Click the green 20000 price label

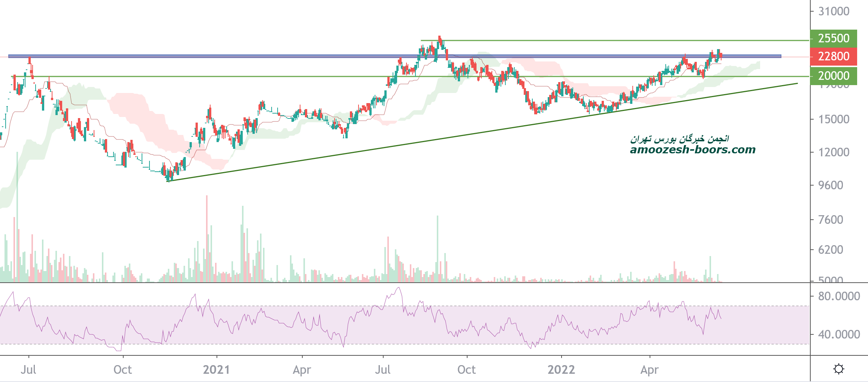pyautogui.click(x=833, y=76)
